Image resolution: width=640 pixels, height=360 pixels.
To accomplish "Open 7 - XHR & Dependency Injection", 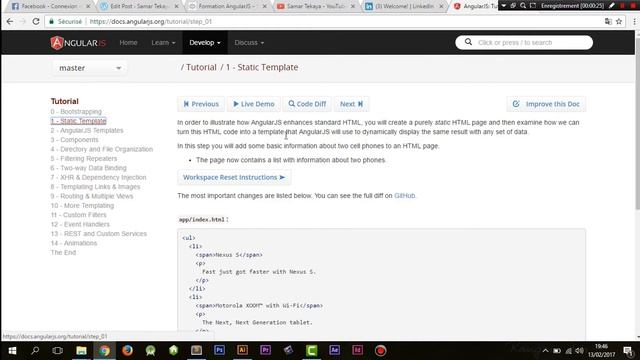I will click(x=98, y=177).
